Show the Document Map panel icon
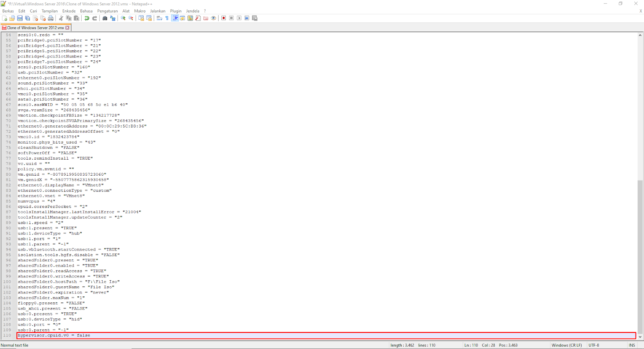 pyautogui.click(x=190, y=18)
